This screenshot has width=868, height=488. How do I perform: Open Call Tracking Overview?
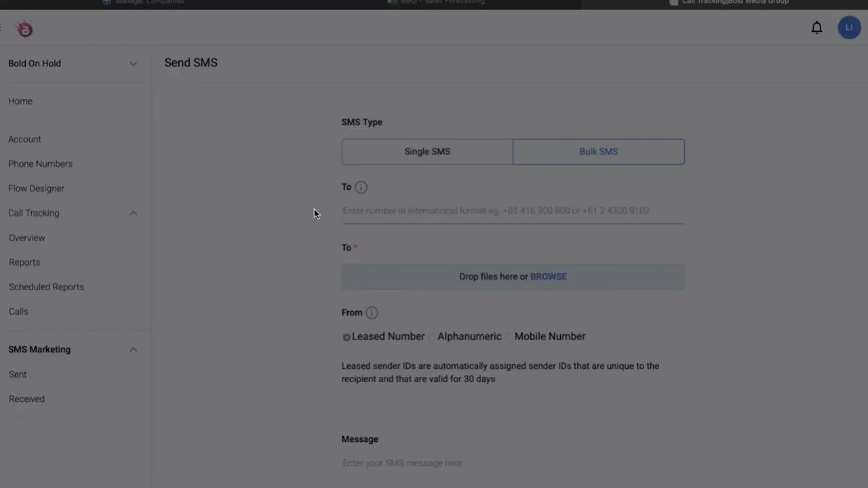click(26, 238)
